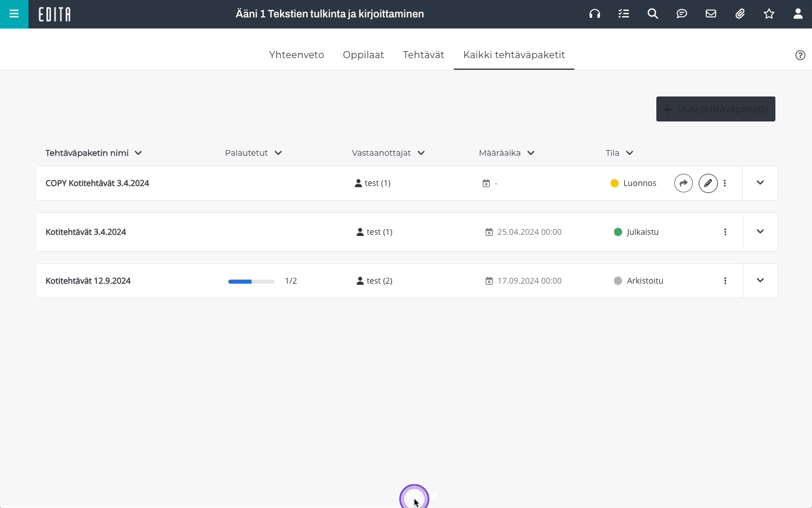This screenshot has width=812, height=508.
Task: Select the Kaikki tehtäväpaketit tab
Action: [514, 55]
